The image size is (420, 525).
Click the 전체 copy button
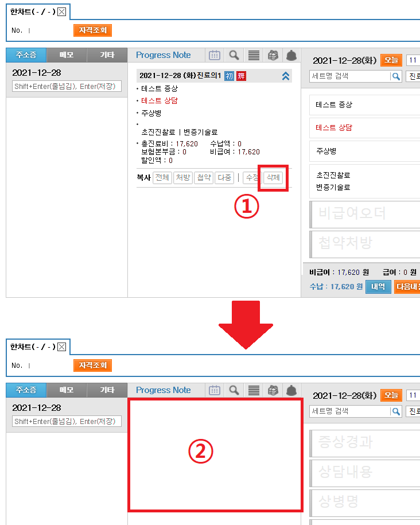(162, 178)
